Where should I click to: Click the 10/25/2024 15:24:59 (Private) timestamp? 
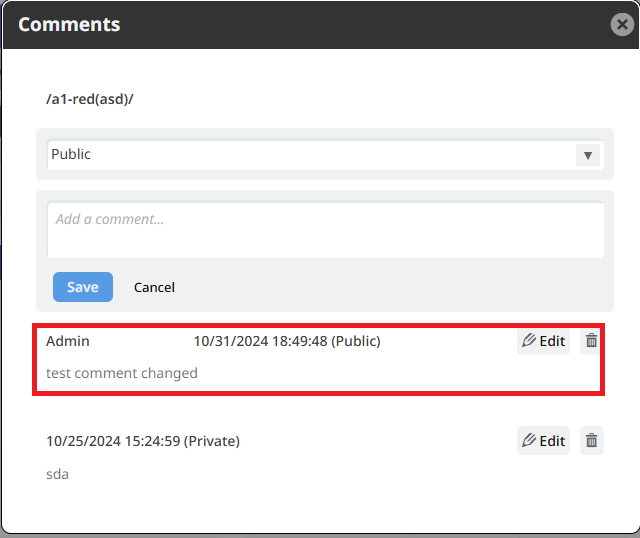click(x=143, y=441)
